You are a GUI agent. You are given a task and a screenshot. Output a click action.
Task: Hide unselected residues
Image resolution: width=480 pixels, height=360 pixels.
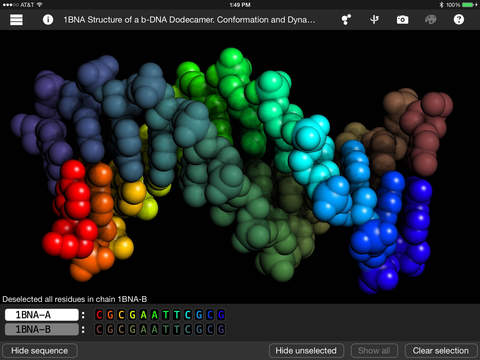tap(306, 351)
